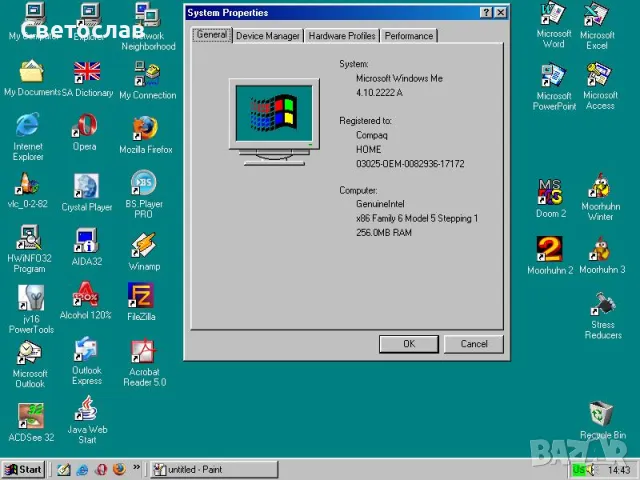
Task: Click Cancel in System Properties
Action: coord(473,344)
